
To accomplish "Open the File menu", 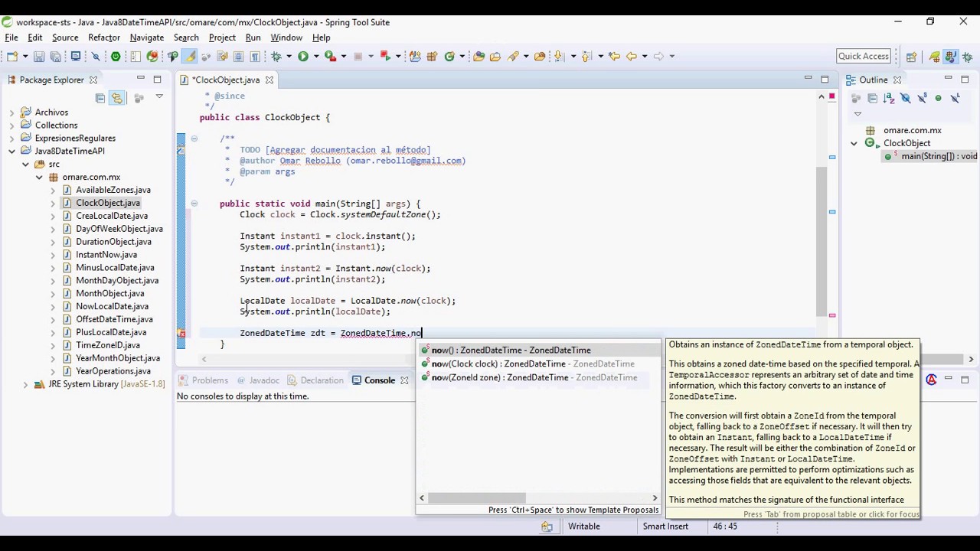I will [x=11, y=37].
